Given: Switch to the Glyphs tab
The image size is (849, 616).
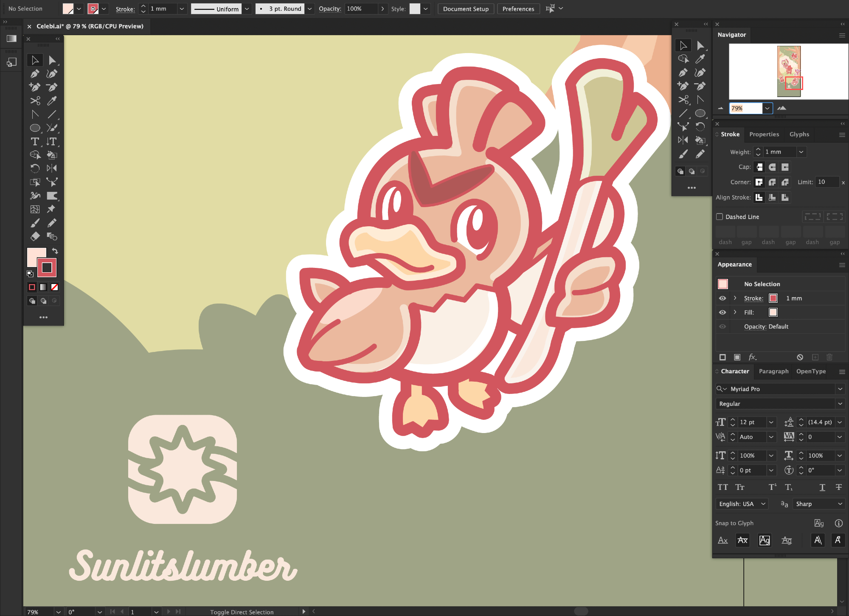Looking at the screenshot, I should click(799, 134).
